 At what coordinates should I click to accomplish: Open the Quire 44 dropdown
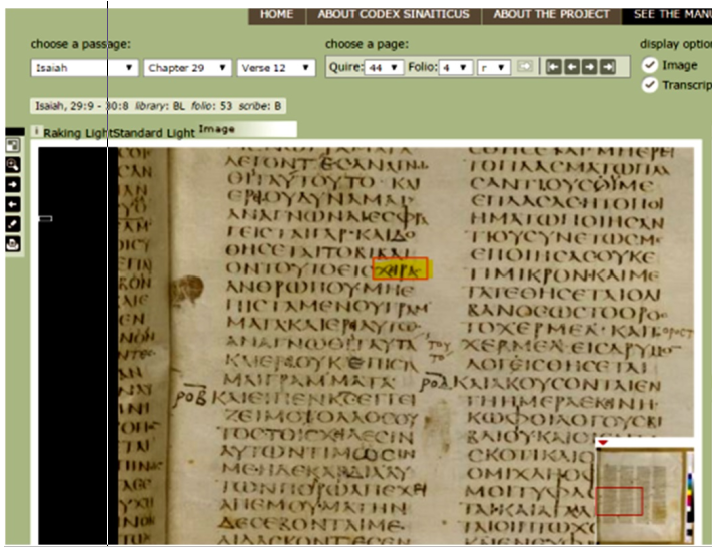pos(384,68)
